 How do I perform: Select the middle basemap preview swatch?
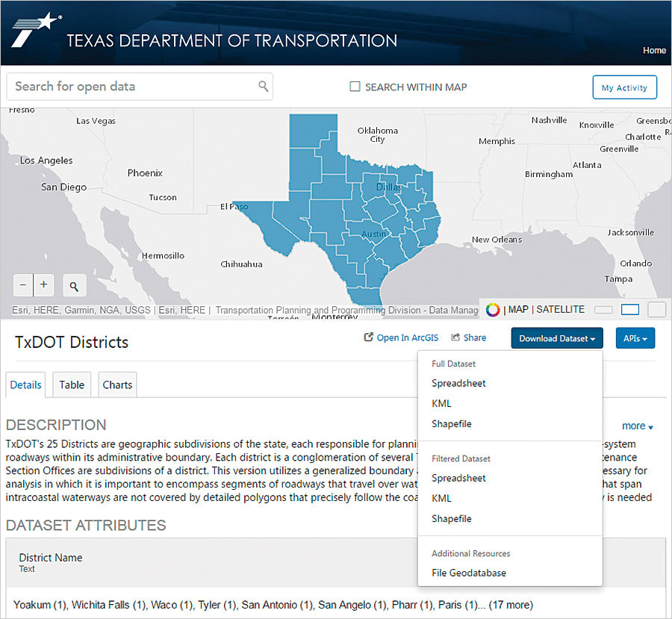pyautogui.click(x=630, y=309)
